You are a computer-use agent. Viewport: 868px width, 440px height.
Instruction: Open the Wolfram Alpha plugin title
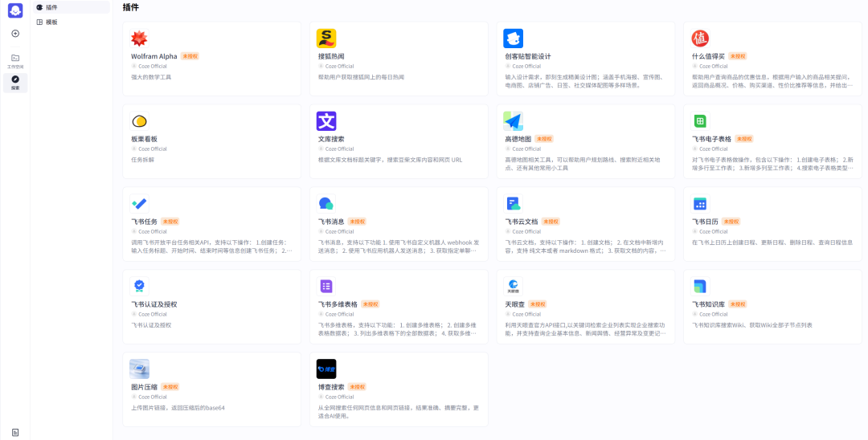[154, 56]
